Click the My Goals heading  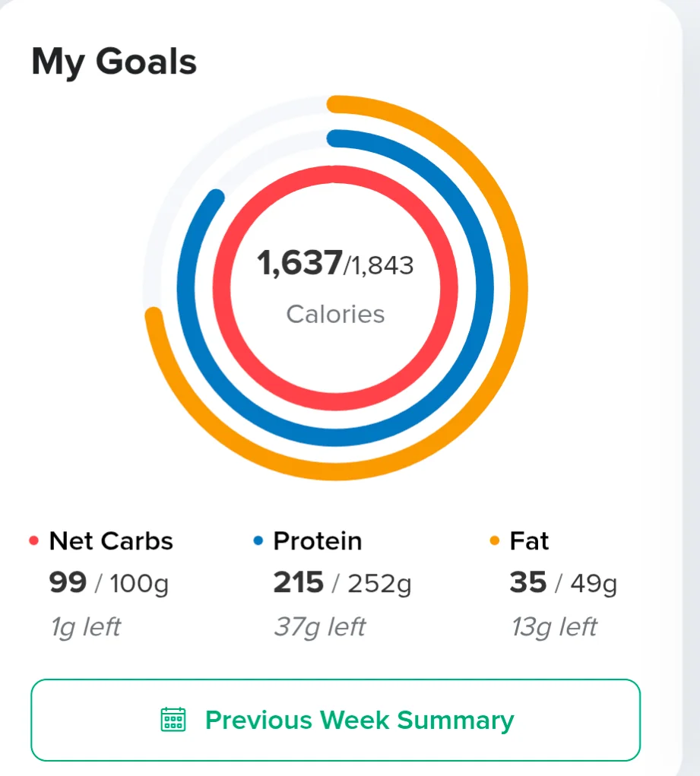click(114, 62)
